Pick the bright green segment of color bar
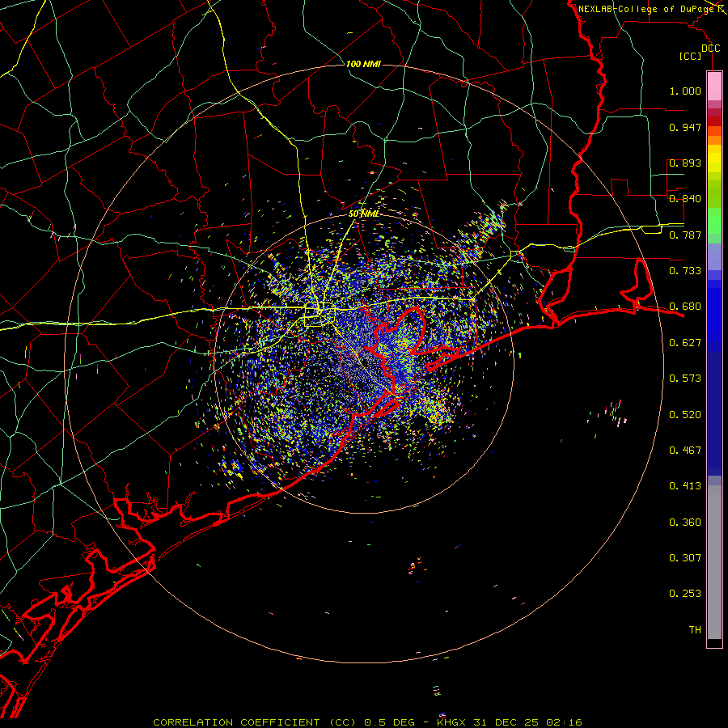This screenshot has height=728, width=728. tap(714, 221)
